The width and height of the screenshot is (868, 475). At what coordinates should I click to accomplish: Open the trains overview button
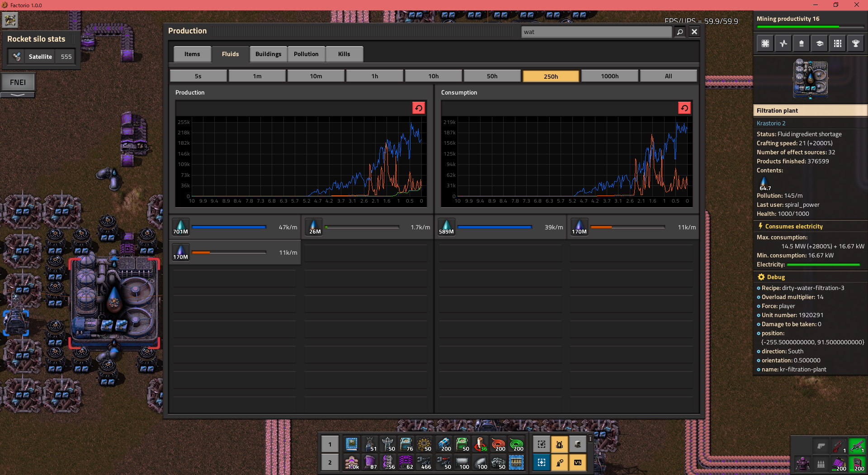(x=838, y=43)
